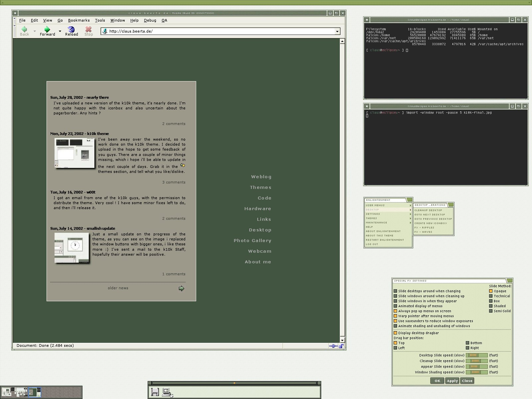Choose Create New Iconbox from the submenu
532x399 pixels.
tap(433, 223)
